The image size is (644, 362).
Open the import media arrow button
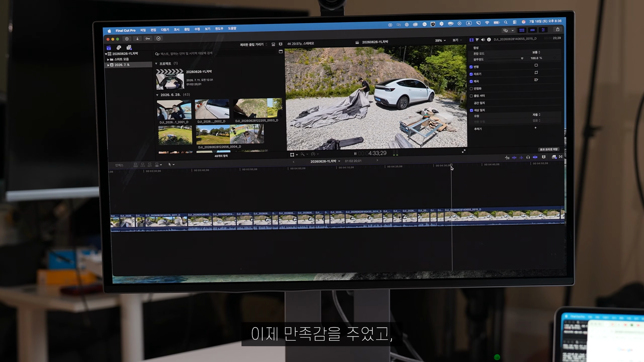coord(137,39)
